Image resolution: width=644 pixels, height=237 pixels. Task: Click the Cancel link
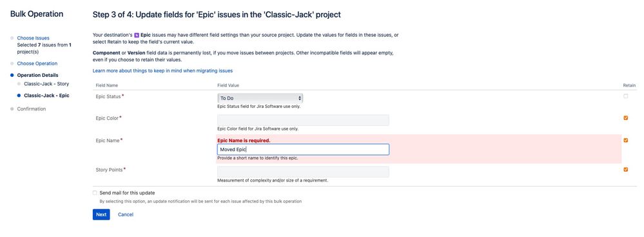tap(126, 214)
